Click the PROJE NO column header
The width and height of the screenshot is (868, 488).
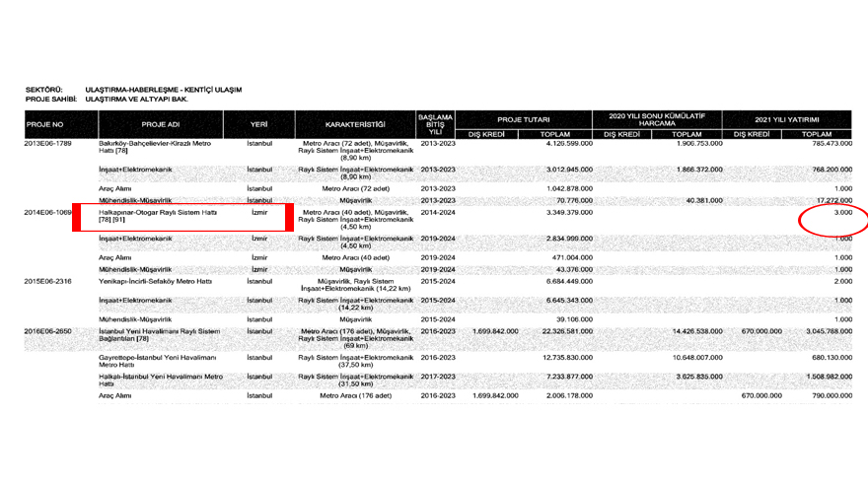click(44, 124)
